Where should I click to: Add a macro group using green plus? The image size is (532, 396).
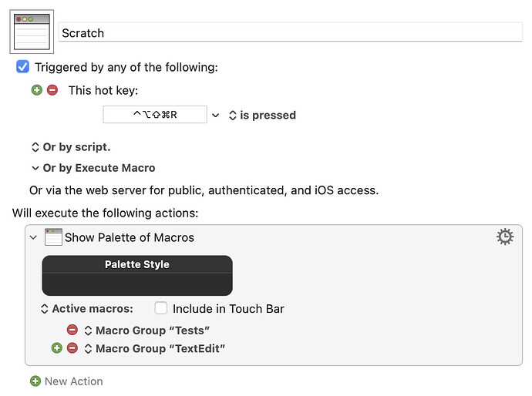tap(57, 348)
